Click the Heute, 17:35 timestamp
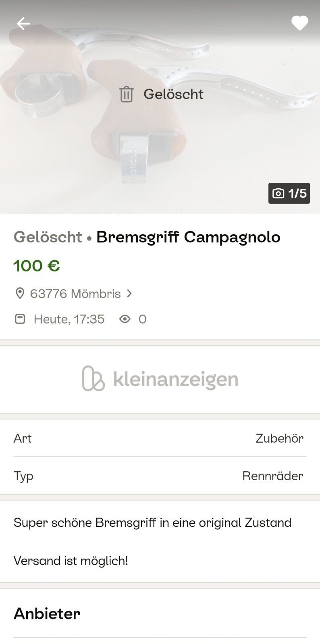Viewport: 320px width, 644px height. [69, 319]
